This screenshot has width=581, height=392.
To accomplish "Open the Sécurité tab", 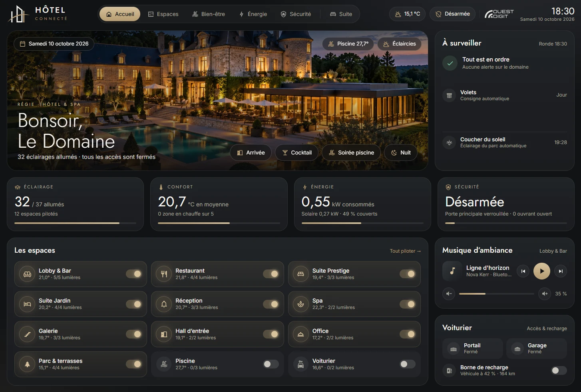I will tap(296, 14).
